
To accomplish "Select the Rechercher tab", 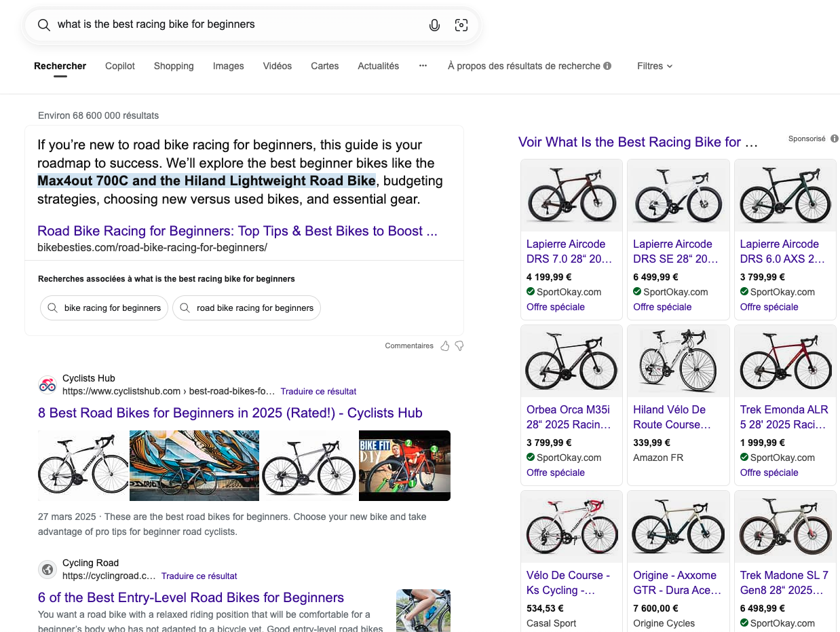I will [x=60, y=66].
